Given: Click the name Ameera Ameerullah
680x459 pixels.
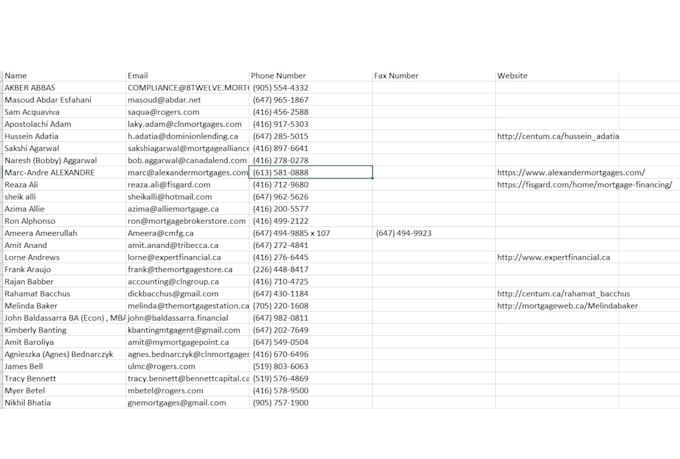Looking at the screenshot, I should tap(41, 233).
